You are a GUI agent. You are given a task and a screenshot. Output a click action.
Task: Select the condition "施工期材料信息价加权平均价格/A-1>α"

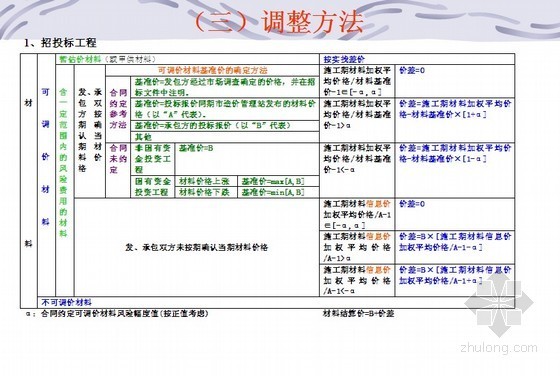357,247
